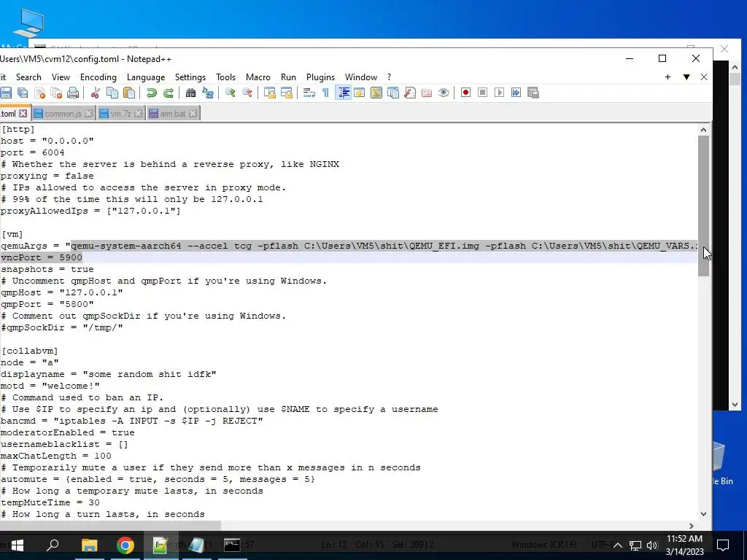Screen dimensions: 747x560
Task: Open the Run menu
Action: (288, 77)
